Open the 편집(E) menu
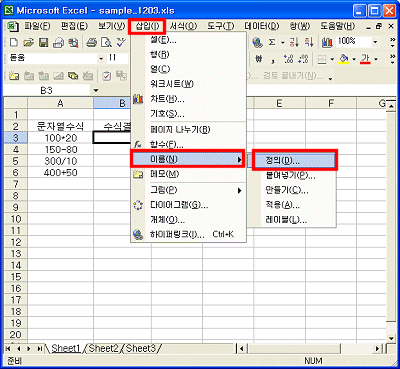The image size is (400, 369). (74, 26)
